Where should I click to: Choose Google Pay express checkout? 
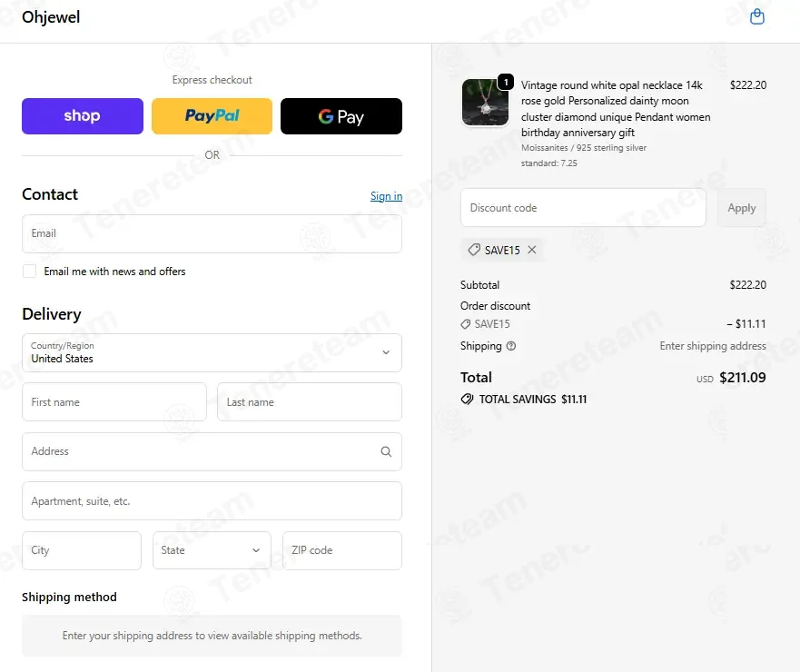click(341, 116)
